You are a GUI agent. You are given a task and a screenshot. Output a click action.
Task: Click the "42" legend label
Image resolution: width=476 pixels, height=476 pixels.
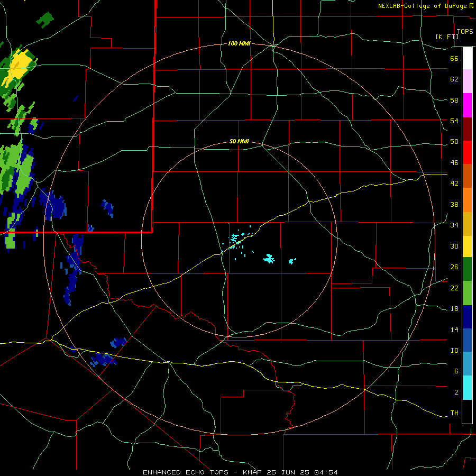[454, 184]
